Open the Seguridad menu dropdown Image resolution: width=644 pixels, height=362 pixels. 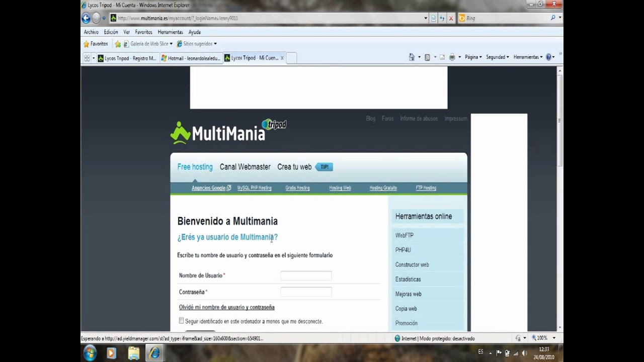(498, 57)
